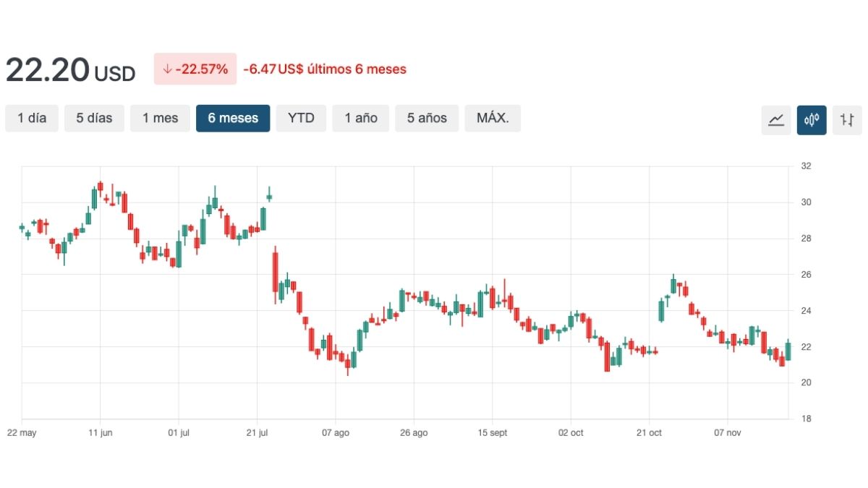Choose the OHLC bar chart icon
Screen dimensions: 868x488
(x=846, y=119)
